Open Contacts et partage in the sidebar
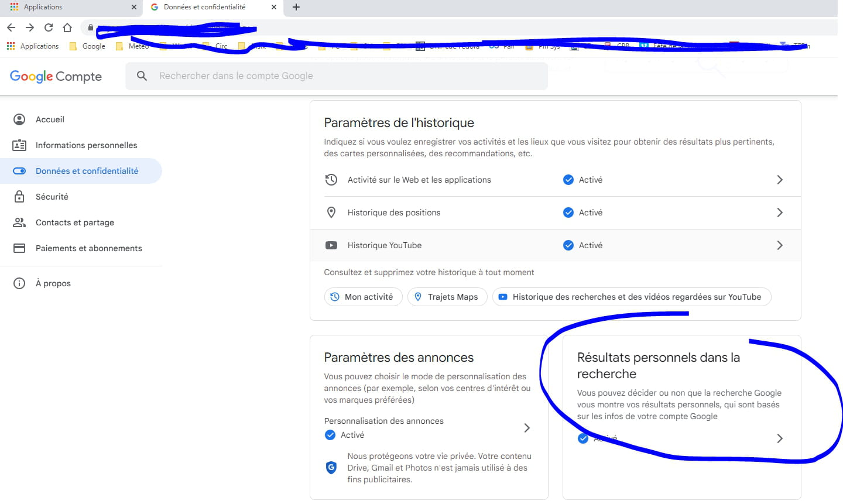The height and width of the screenshot is (504, 843). [x=81, y=222]
